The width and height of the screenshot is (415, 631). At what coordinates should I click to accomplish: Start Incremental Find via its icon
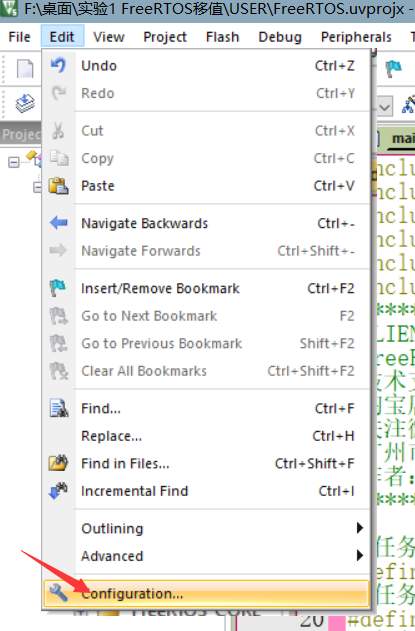(58, 491)
